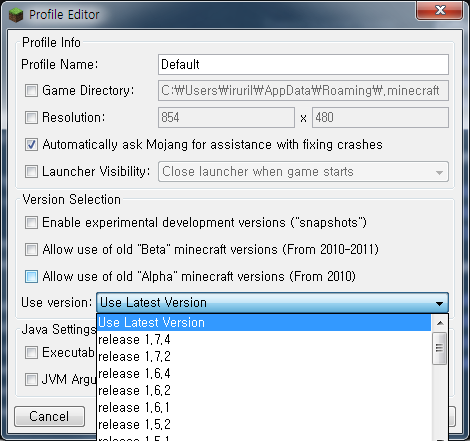Select release 1.7.2 from version list
This screenshot has width=470, height=441.
pyautogui.click(x=264, y=357)
